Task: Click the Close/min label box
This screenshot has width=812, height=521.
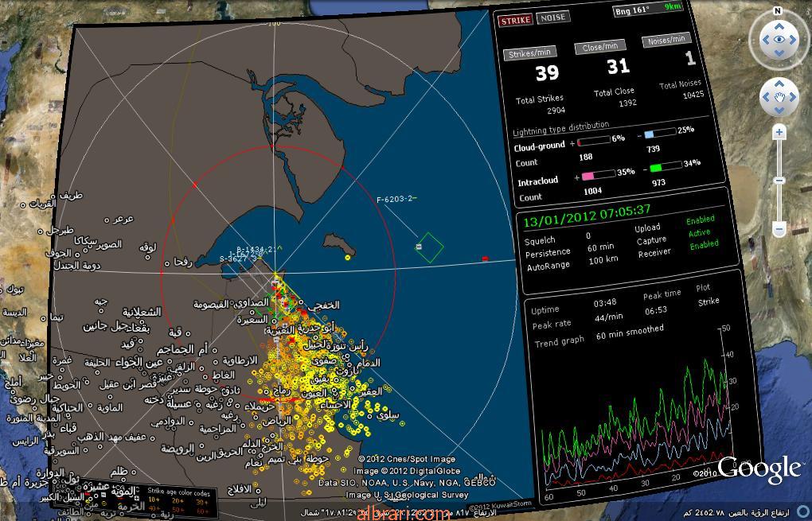Action: click(x=600, y=47)
